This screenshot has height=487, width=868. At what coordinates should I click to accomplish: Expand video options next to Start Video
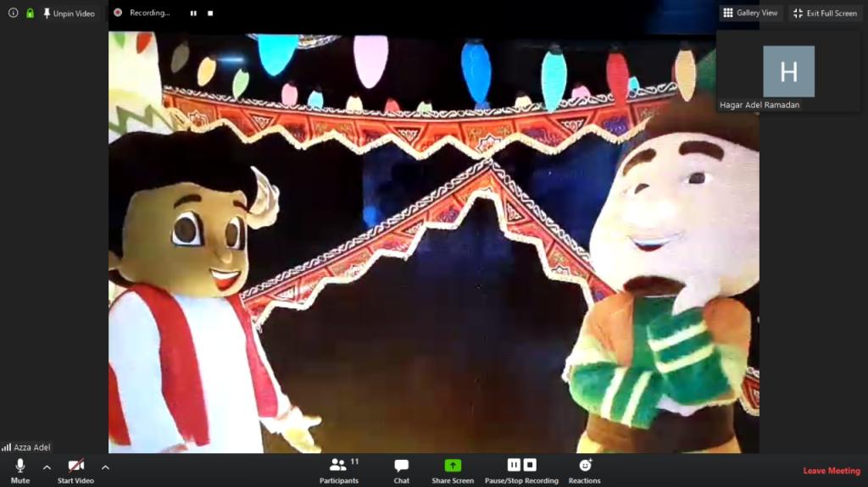105,468
